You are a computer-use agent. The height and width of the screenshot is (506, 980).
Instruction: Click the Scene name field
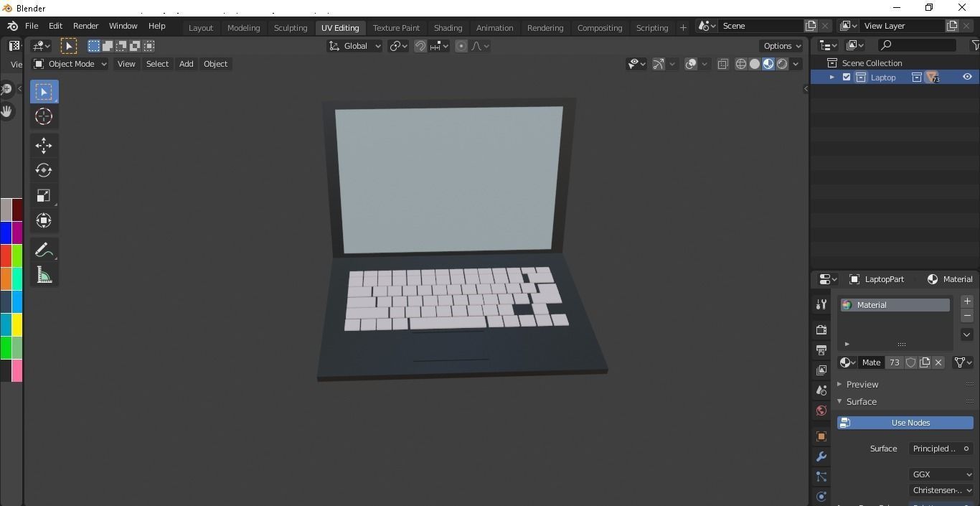point(760,26)
